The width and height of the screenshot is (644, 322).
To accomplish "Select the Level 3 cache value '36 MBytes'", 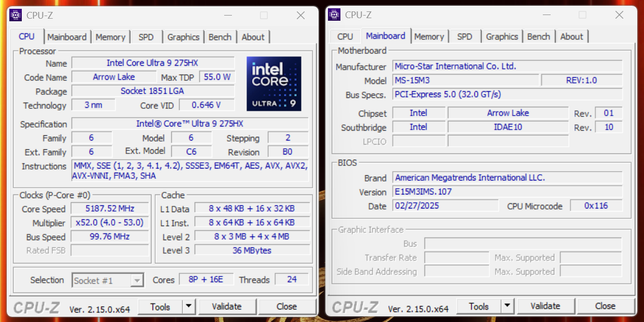I will coord(252,250).
